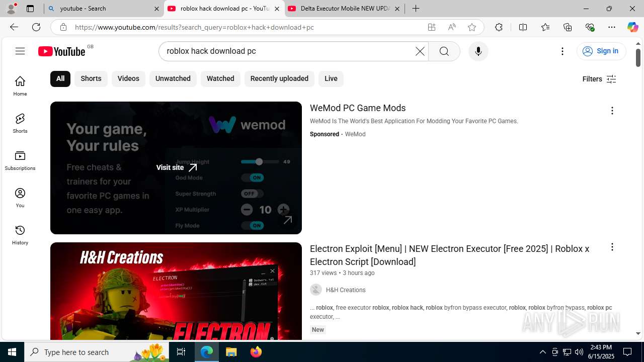Screen dimensions: 644x362
Task: Open the Electron Exploit video thumbnail
Action: [176, 291]
